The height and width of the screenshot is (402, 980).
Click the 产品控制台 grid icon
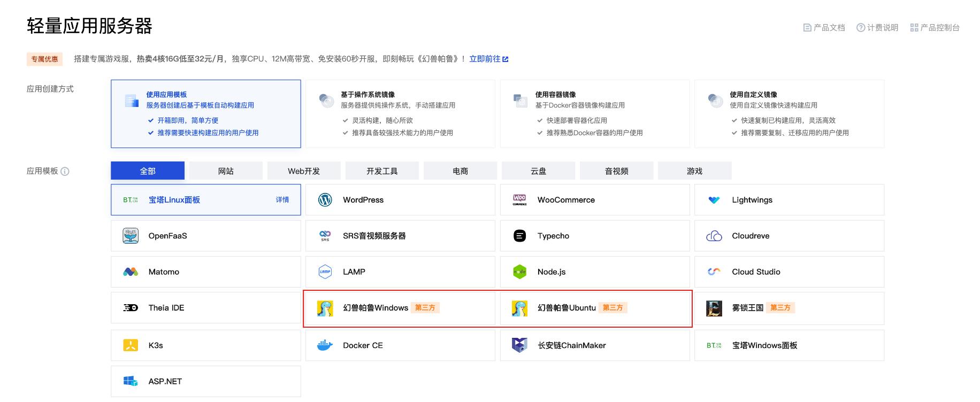[x=914, y=28]
